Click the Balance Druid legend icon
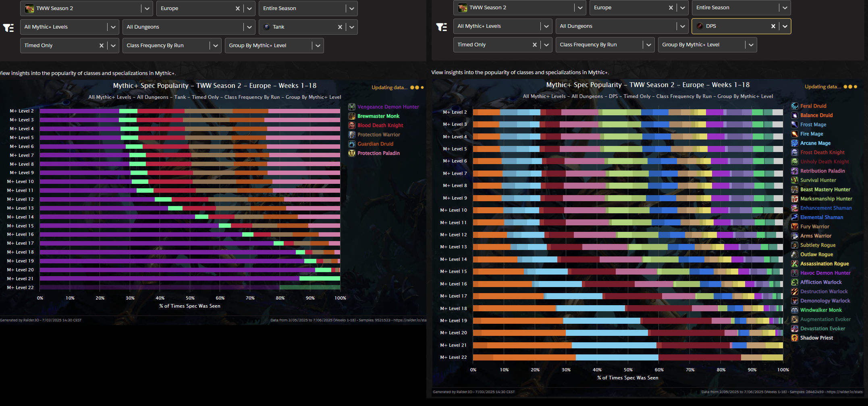Screen dimensions: 868x406 click(x=795, y=115)
